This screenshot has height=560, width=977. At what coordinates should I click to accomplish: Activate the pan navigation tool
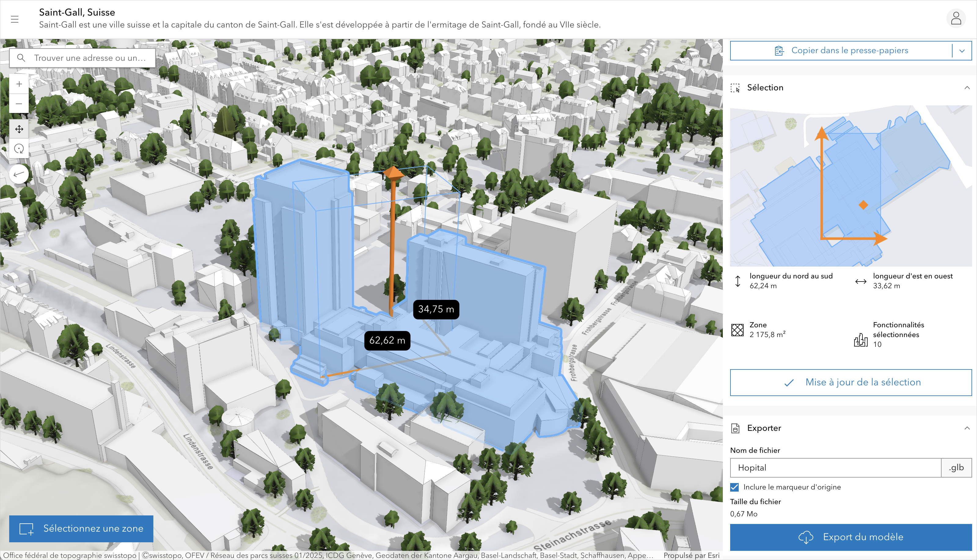tap(19, 129)
